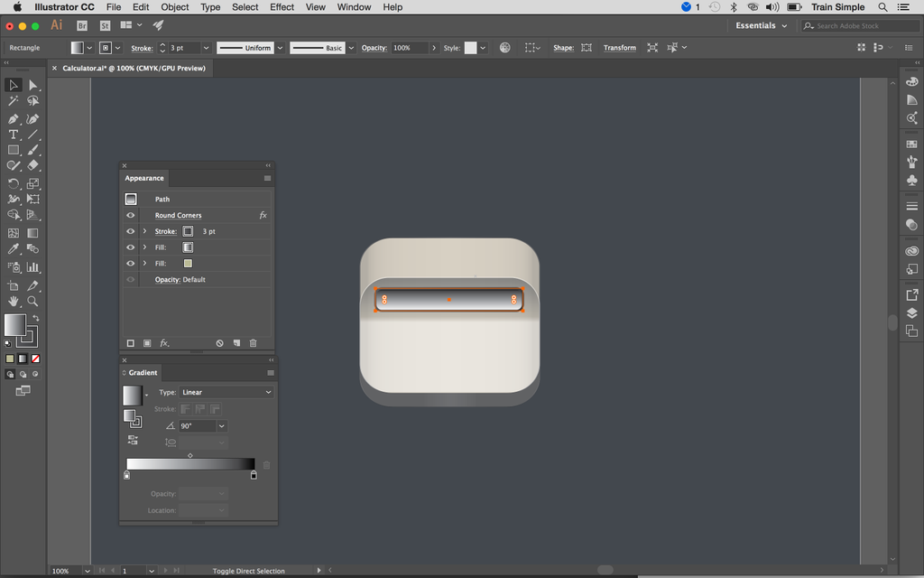Open the Effect menu

tap(282, 7)
